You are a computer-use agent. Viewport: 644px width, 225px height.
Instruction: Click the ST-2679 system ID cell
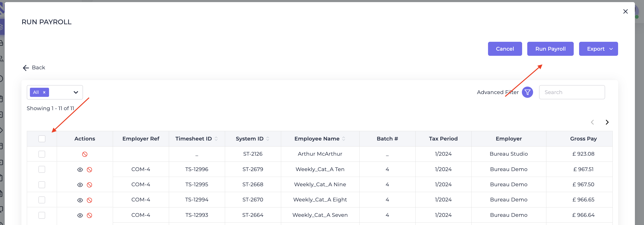pos(253,169)
